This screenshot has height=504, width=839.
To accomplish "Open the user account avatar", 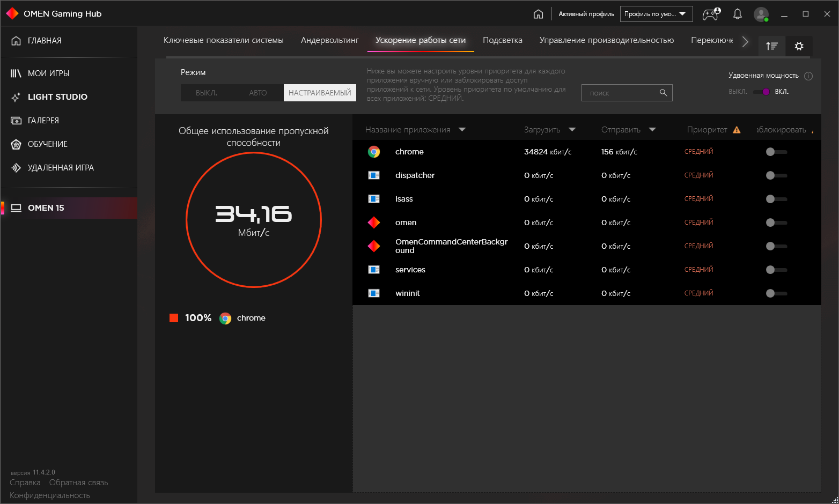I will (761, 14).
